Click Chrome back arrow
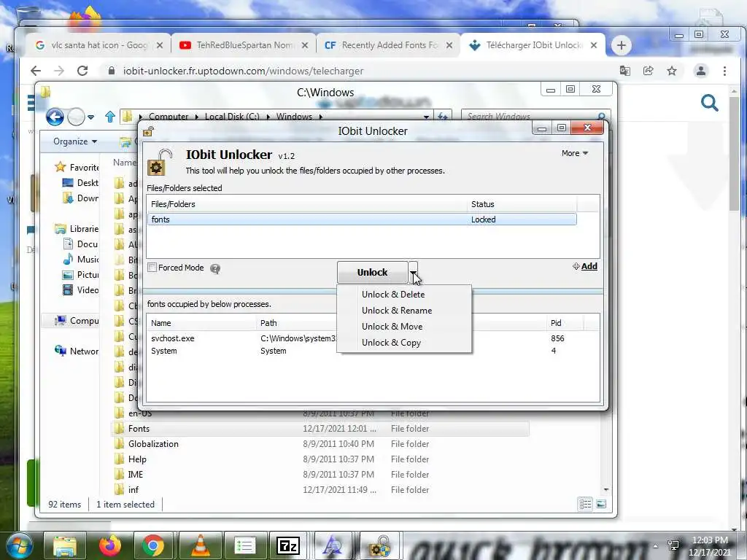This screenshot has width=747, height=560. (36, 71)
